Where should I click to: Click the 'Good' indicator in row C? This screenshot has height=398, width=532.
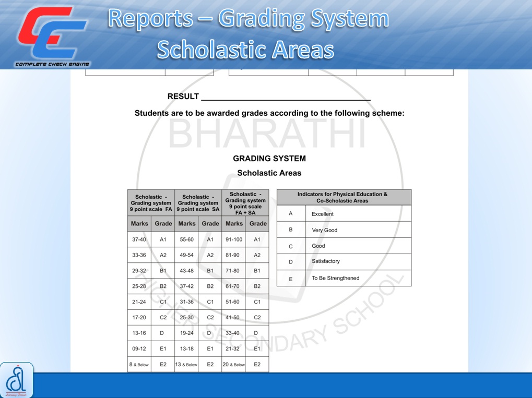(x=358, y=246)
